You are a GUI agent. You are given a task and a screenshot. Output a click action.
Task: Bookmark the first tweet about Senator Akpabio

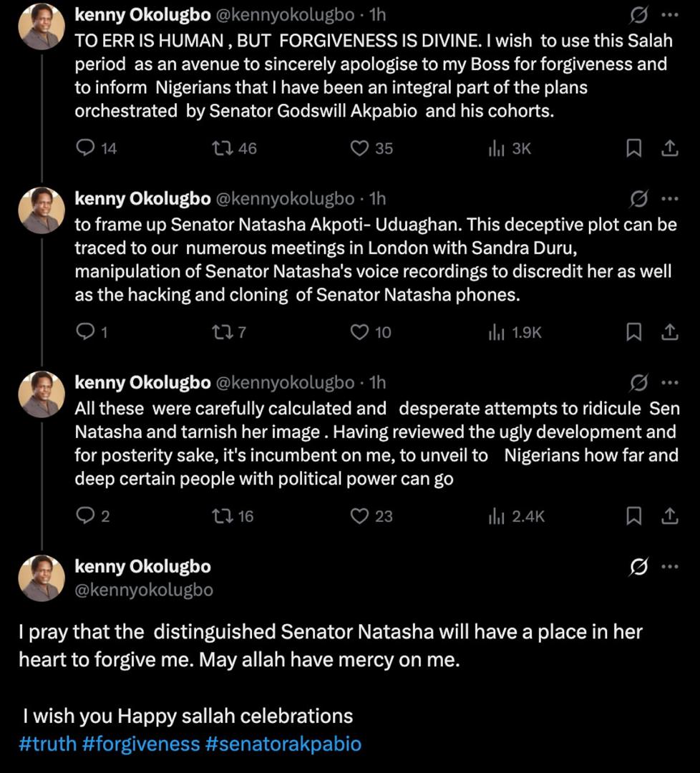(x=633, y=148)
